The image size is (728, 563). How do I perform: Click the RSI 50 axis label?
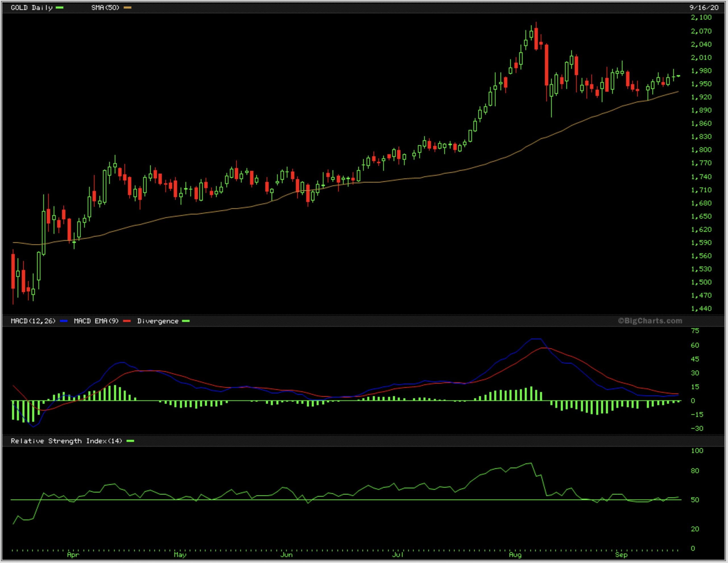695,500
